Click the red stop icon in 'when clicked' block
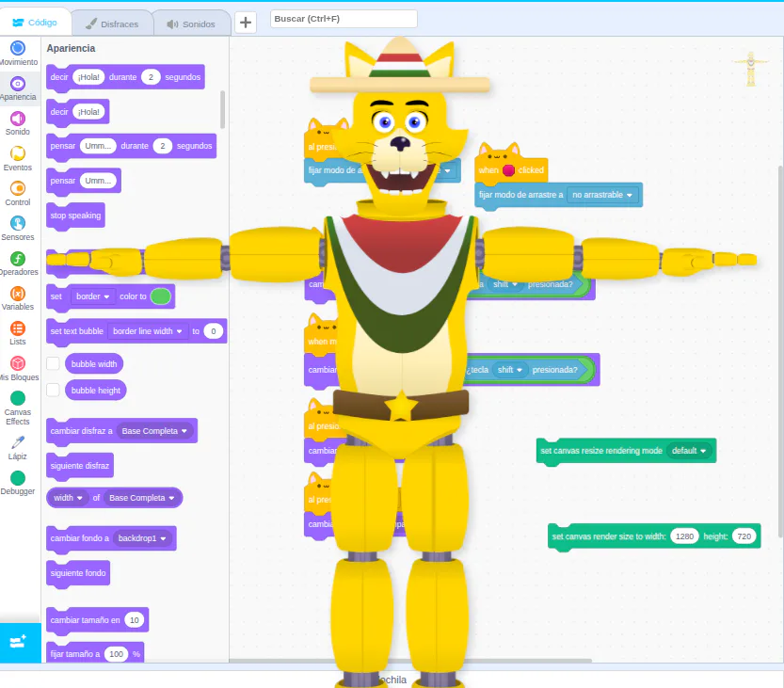The image size is (784, 688). (508, 170)
